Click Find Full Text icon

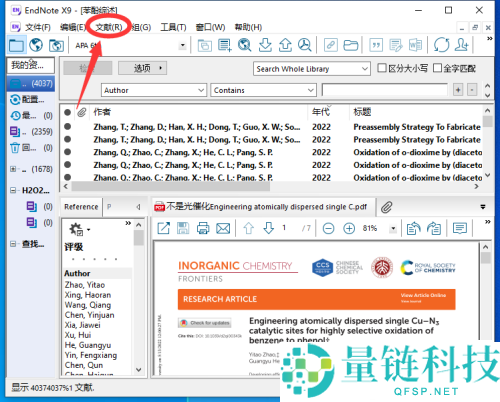point(305,45)
